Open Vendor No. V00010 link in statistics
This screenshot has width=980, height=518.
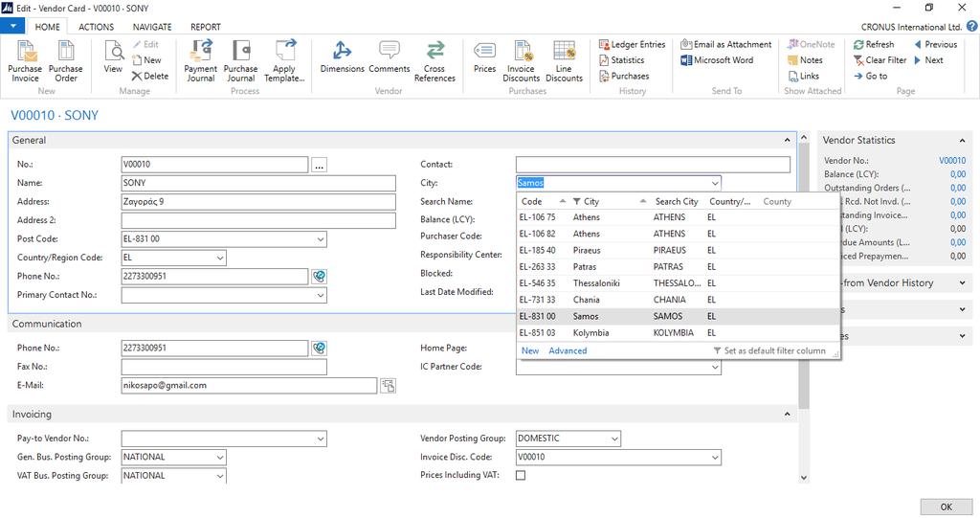point(952,161)
